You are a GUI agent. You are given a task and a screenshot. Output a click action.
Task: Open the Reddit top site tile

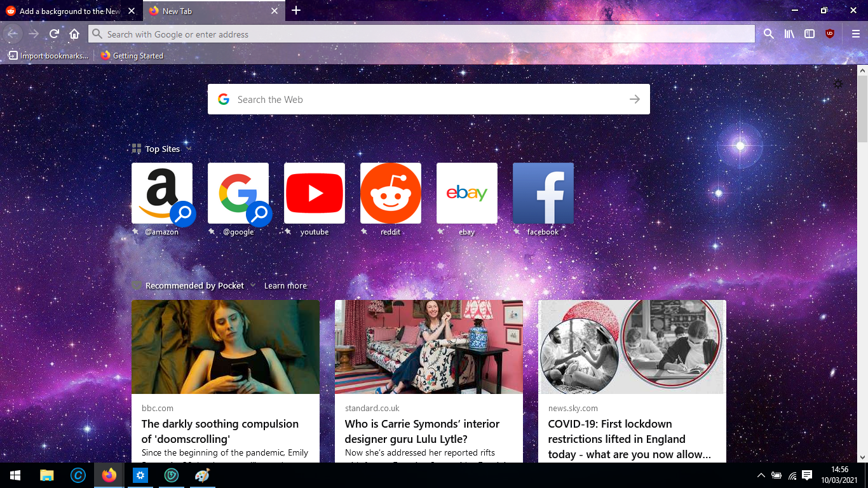pos(391,193)
